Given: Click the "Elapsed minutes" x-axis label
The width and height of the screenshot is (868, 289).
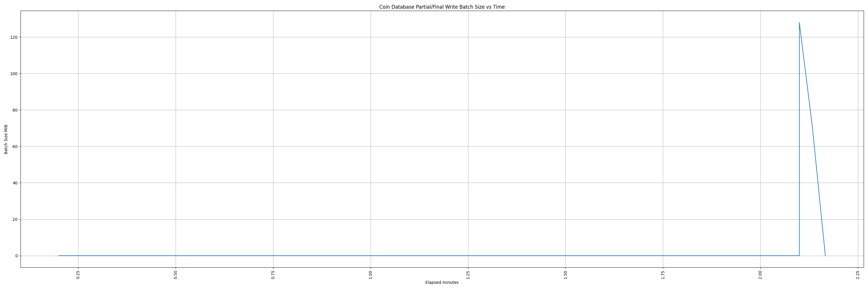Looking at the screenshot, I should coord(442,283).
